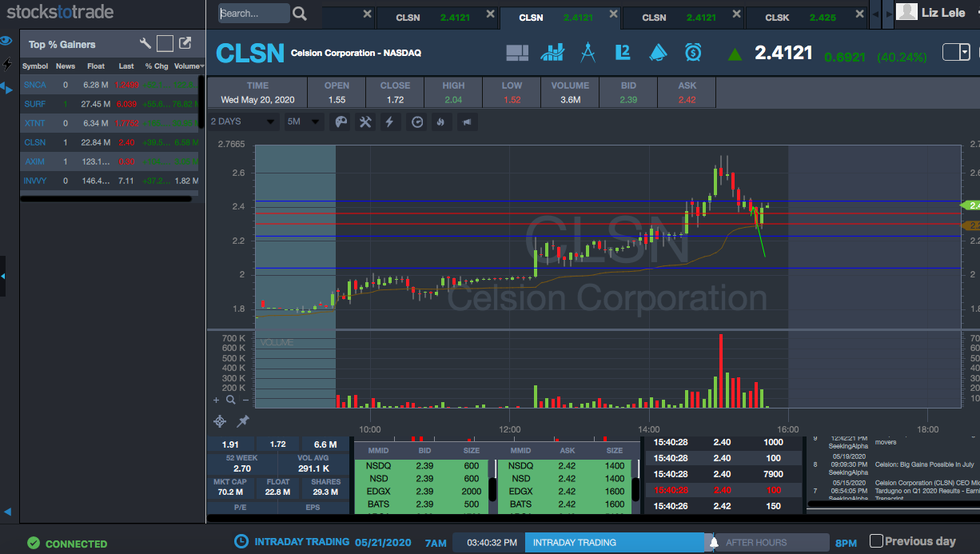The width and height of the screenshot is (980, 554).
Task: Enable the Previous day checkbox
Action: coord(876,541)
